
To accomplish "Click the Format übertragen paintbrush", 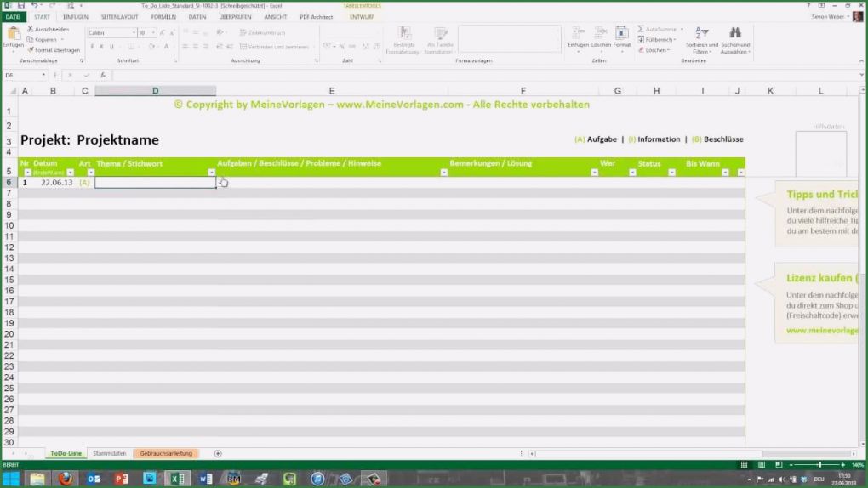I will (x=54, y=50).
